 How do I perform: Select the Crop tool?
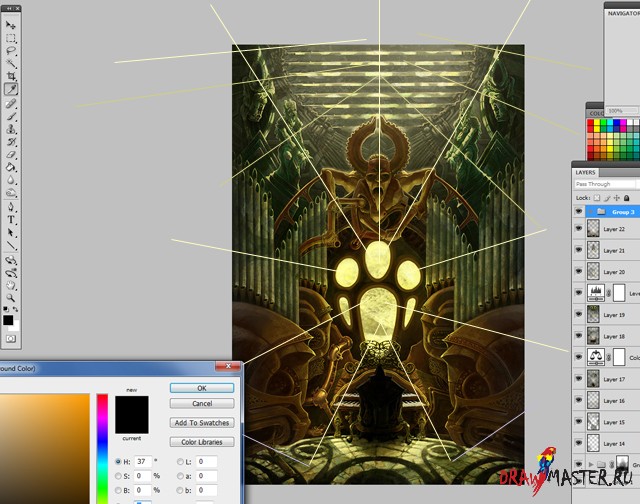click(11, 76)
